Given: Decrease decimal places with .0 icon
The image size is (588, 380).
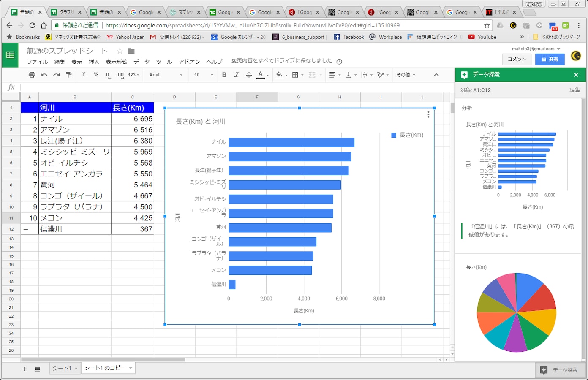Looking at the screenshot, I should point(107,75).
